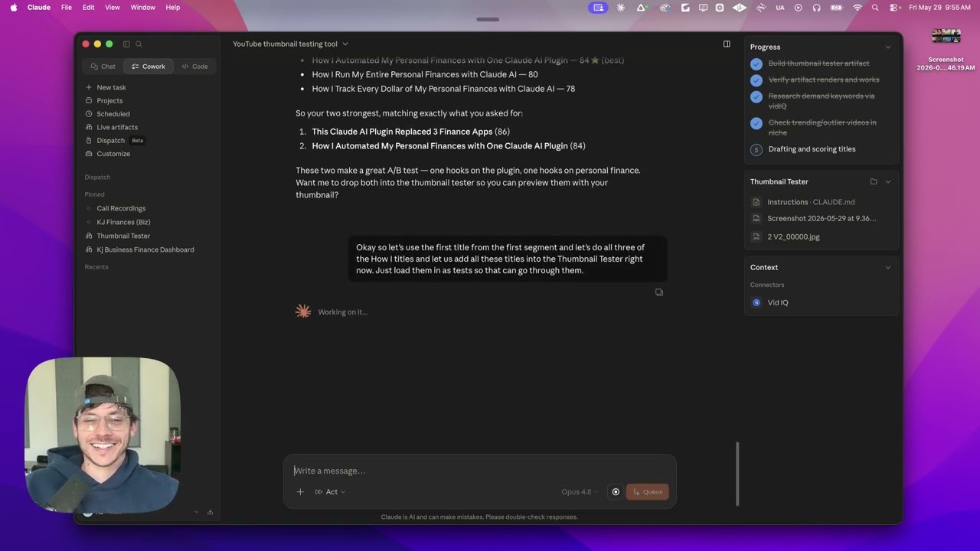Switch to the Cowork tab
This screenshot has height=551, width=980.
(149, 67)
